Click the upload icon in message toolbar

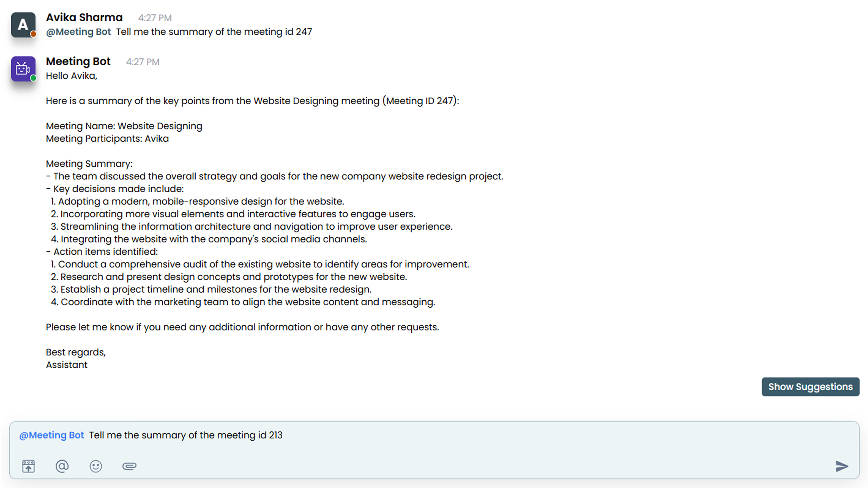pyautogui.click(x=29, y=466)
